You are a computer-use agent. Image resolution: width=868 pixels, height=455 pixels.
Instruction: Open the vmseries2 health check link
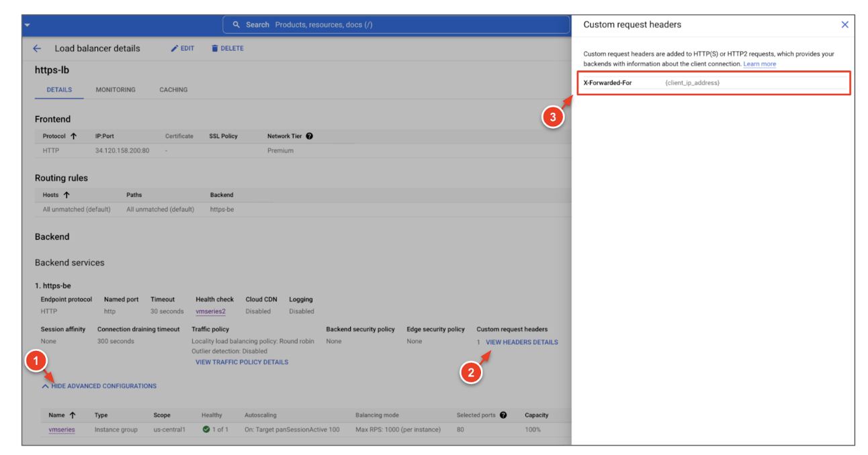(210, 311)
